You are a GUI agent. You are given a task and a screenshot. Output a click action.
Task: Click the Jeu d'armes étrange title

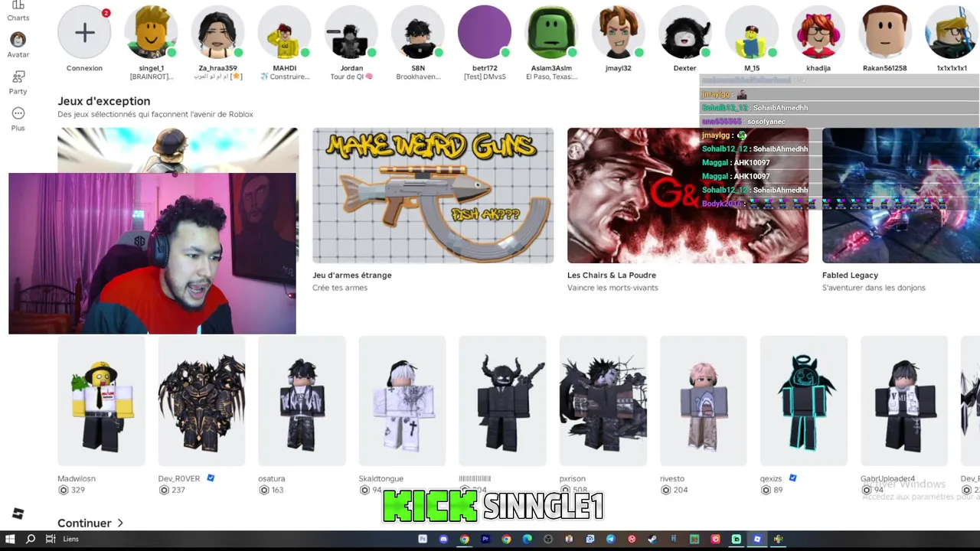coord(352,275)
